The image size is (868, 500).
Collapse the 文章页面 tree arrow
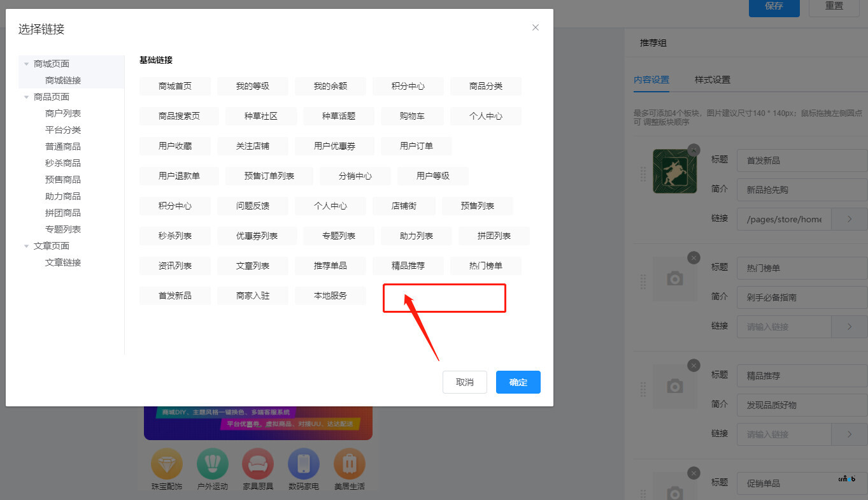coord(27,246)
